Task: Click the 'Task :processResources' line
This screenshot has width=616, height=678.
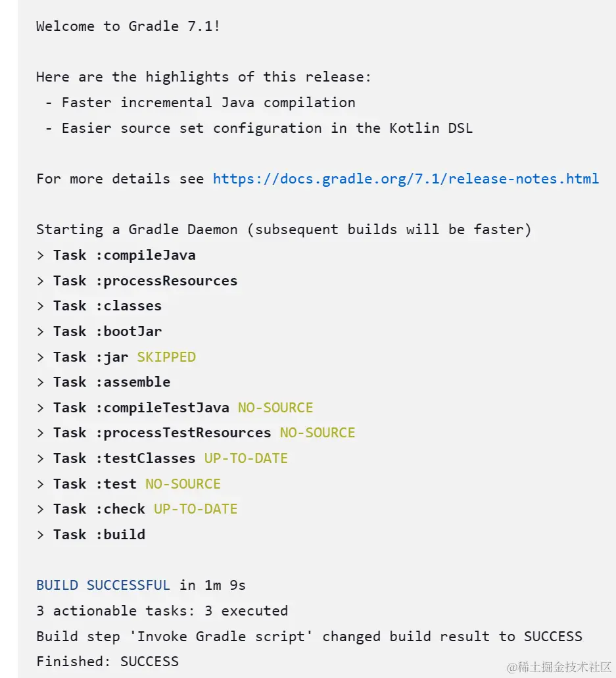Action: (145, 281)
